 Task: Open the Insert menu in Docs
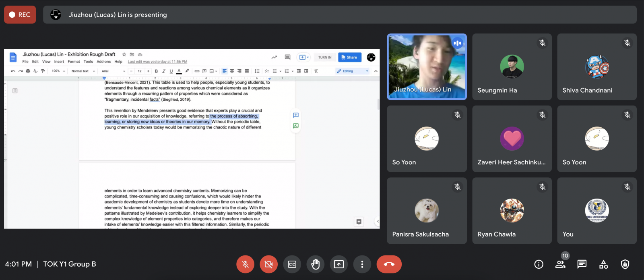pyautogui.click(x=59, y=62)
